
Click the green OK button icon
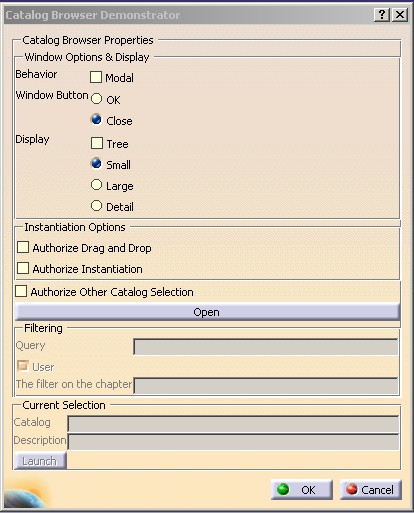pyautogui.click(x=283, y=489)
